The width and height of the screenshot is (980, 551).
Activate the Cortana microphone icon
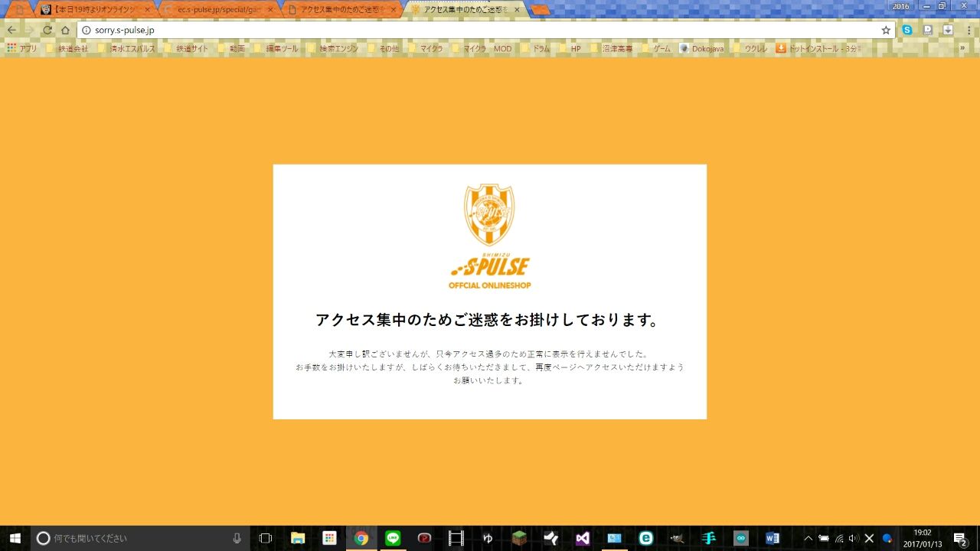[x=237, y=538]
